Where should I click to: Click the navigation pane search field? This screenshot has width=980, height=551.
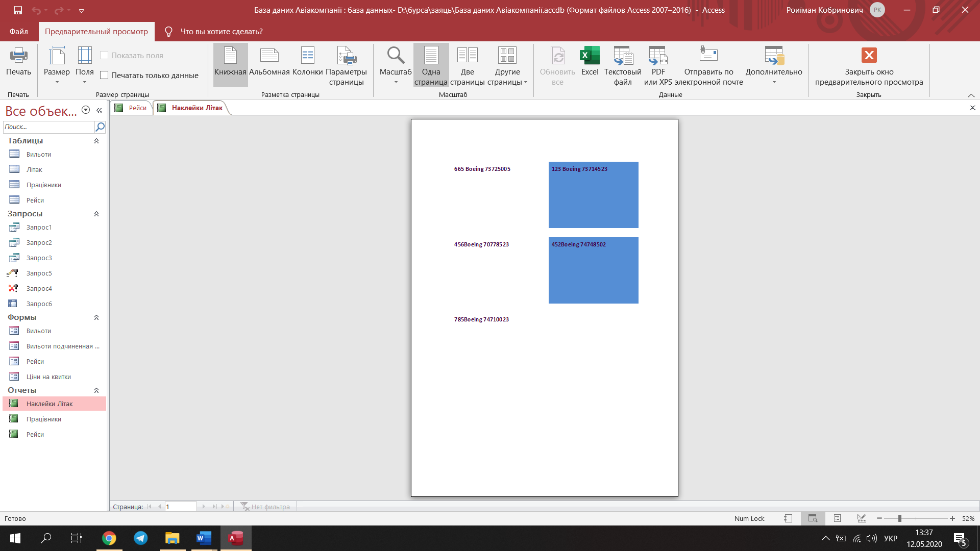tap(48, 127)
